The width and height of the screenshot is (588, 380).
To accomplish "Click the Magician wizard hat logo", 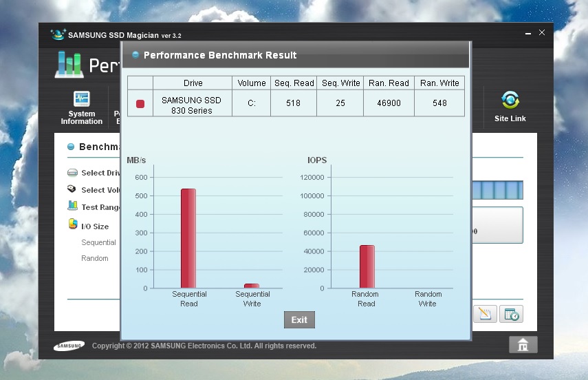I will pyautogui.click(x=58, y=34).
